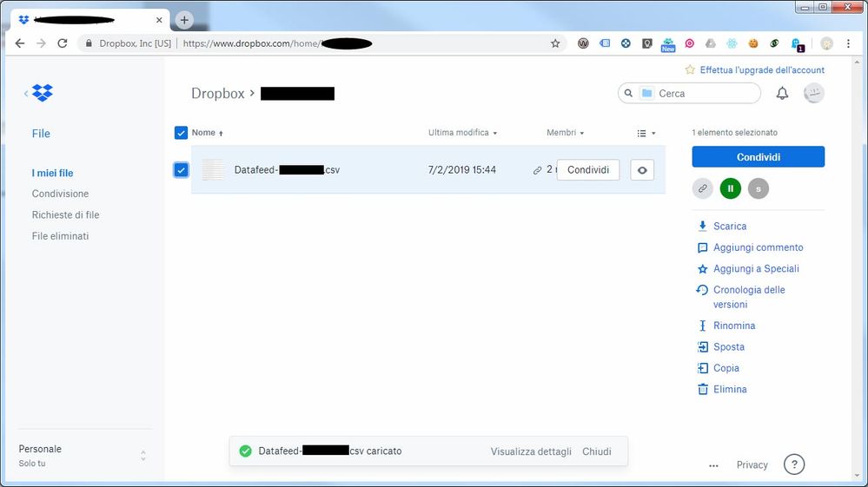Click the page vertical scrollbar
This screenshot has height=487, width=868.
[x=858, y=268]
